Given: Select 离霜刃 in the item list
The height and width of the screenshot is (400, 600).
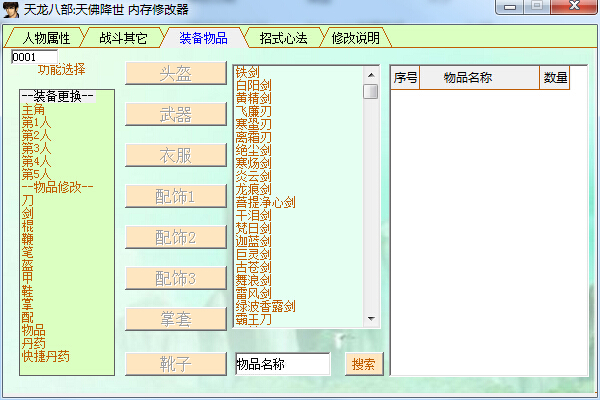Looking at the screenshot, I should pos(254,137).
